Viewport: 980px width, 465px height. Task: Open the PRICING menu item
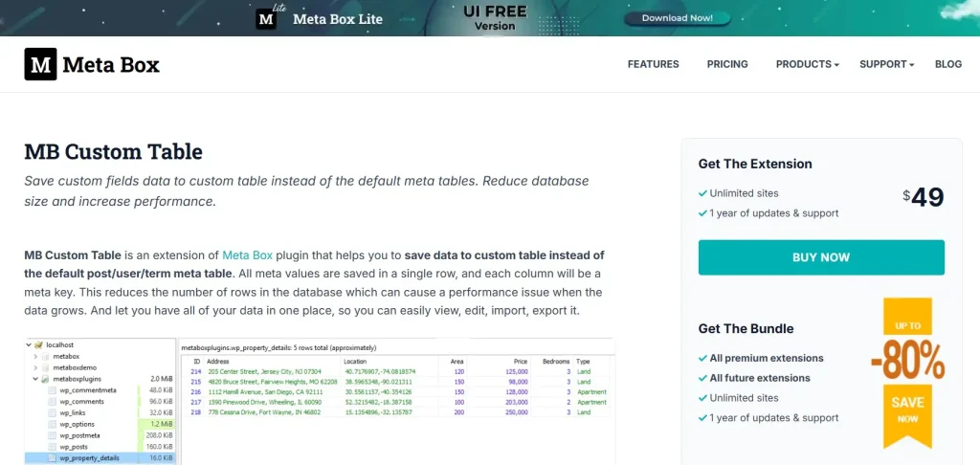727,64
